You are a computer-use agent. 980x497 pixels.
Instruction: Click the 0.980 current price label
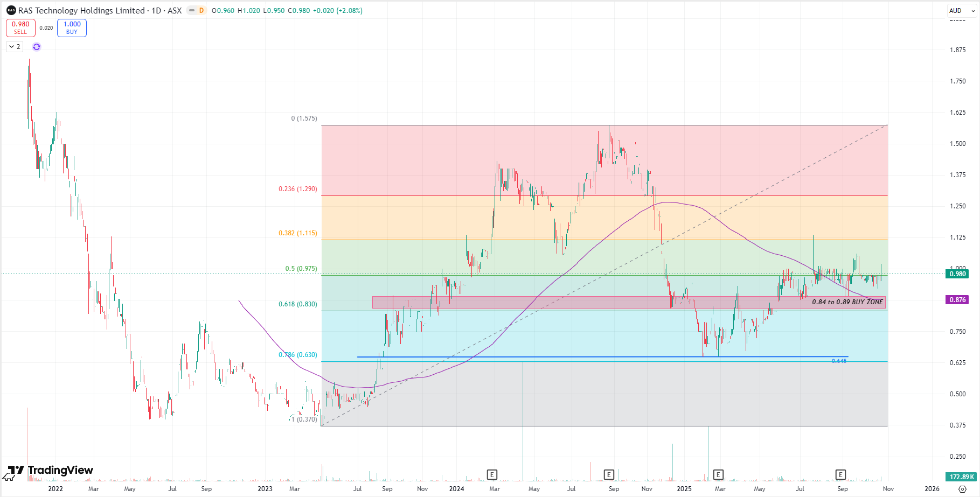click(957, 274)
